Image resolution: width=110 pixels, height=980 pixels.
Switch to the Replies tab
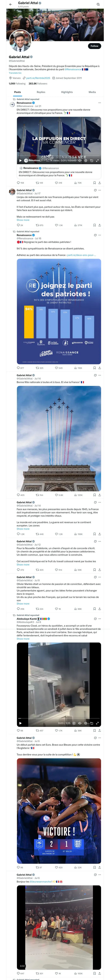pyautogui.click(x=41, y=92)
